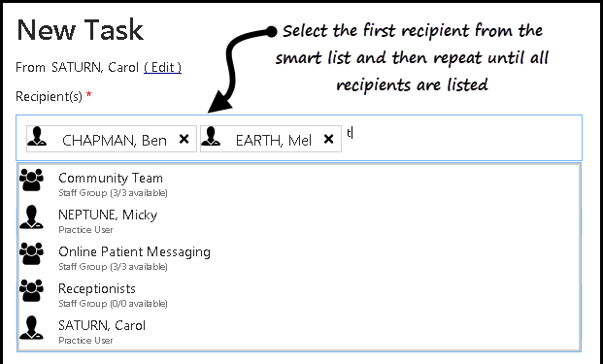Select Receptionists staff group entry

pyautogui.click(x=299, y=294)
